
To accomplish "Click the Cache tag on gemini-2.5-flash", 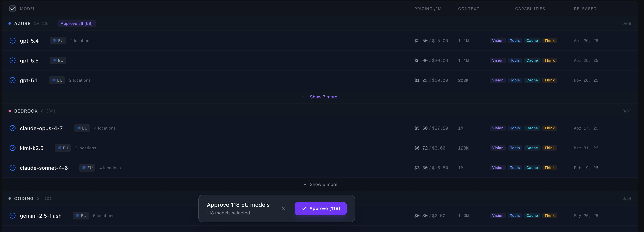I will (x=532, y=216).
